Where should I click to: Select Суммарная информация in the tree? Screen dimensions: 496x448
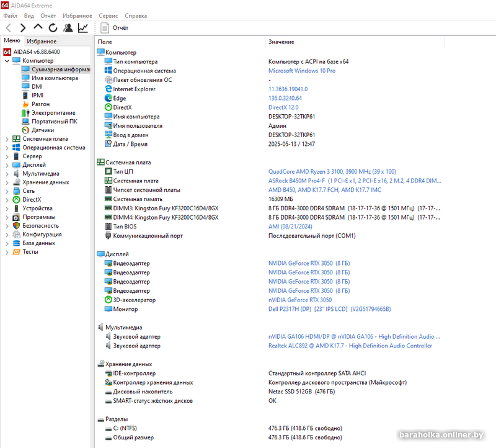56,69
